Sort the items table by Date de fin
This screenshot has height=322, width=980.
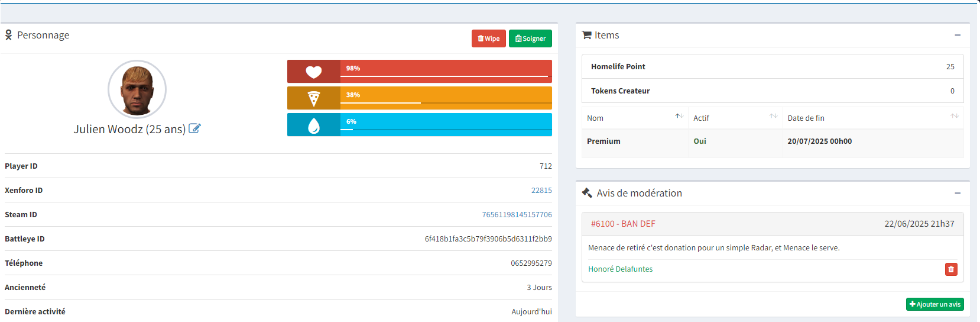click(954, 117)
